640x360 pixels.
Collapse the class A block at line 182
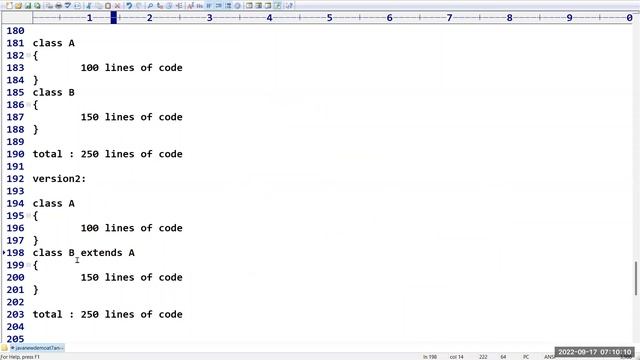point(29,55)
